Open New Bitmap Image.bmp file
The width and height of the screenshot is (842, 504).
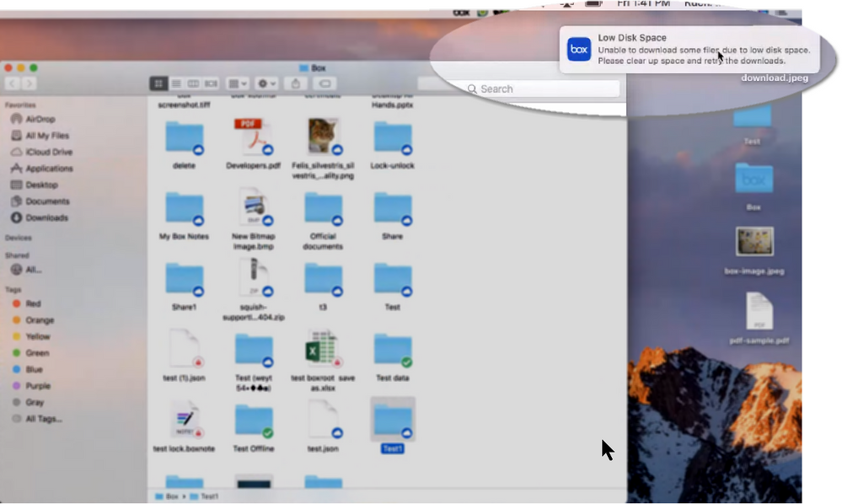pyautogui.click(x=254, y=207)
